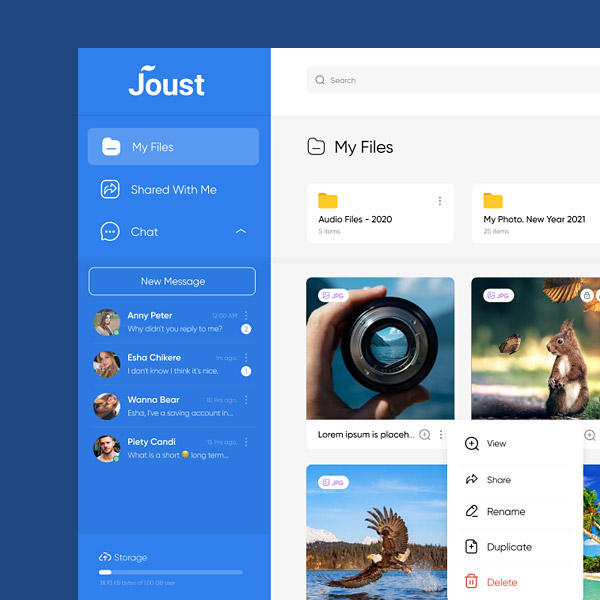Click the Shared With Me arrow icon
Viewport: 600px width, 600px height.
coord(110,189)
